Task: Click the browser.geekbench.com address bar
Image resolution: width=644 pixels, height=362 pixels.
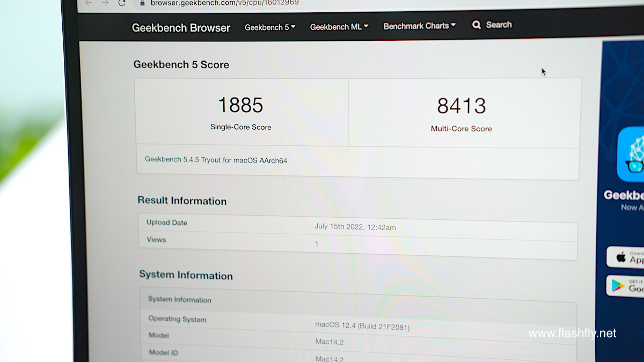Action: pyautogui.click(x=225, y=3)
